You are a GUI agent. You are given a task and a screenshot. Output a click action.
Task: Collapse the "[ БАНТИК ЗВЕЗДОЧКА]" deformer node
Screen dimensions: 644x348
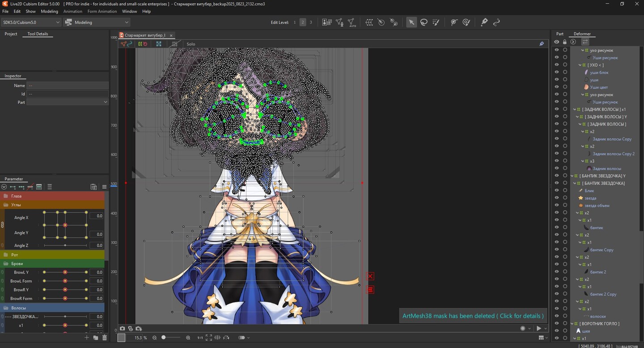point(575,183)
